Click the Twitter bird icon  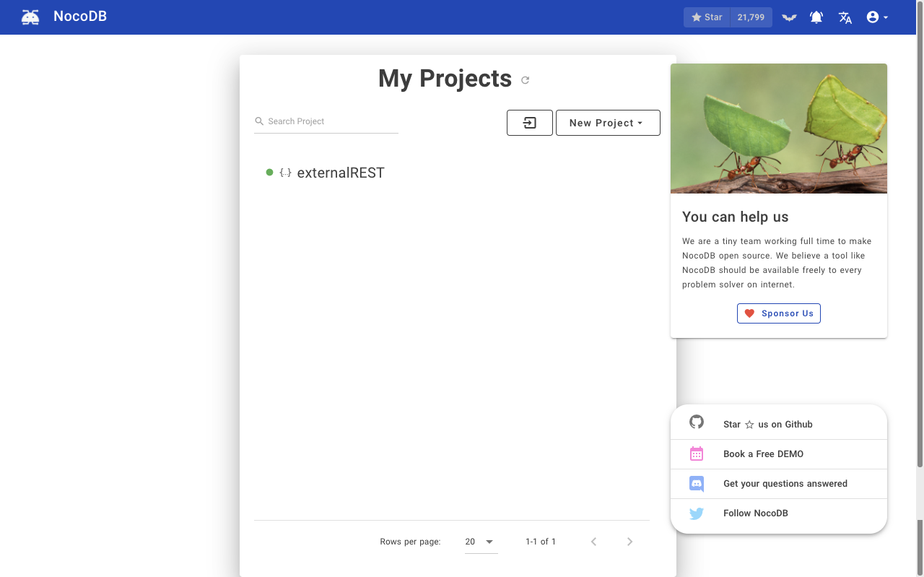pos(697,513)
